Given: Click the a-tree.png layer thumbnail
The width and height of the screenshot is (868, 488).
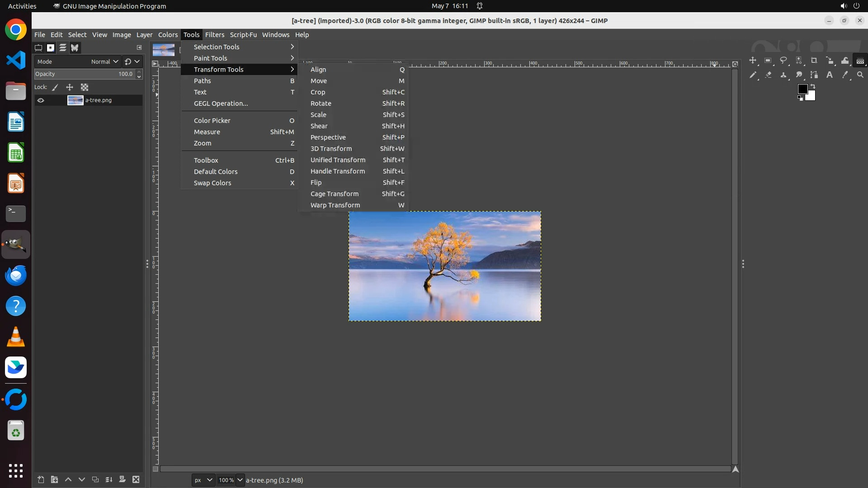Looking at the screenshot, I should click(75, 100).
